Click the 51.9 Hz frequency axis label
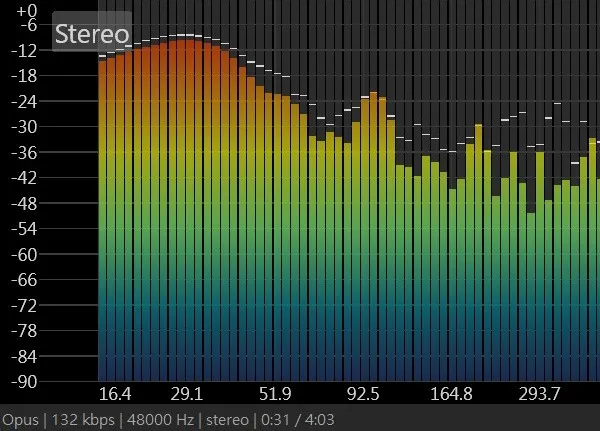 (275, 392)
